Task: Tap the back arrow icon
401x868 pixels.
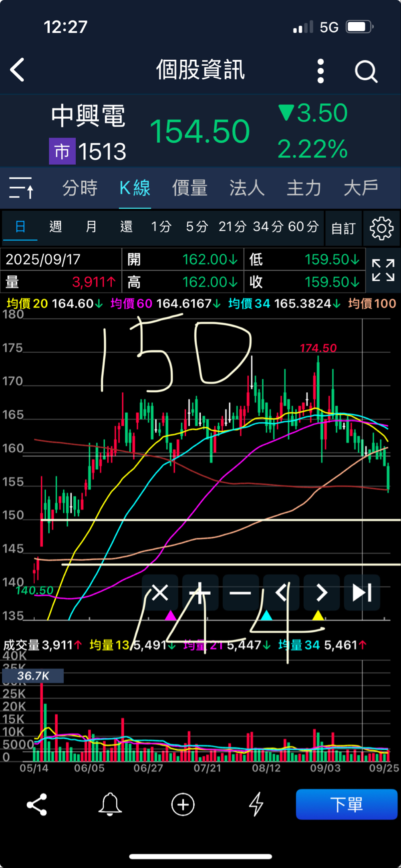Action: [18, 70]
